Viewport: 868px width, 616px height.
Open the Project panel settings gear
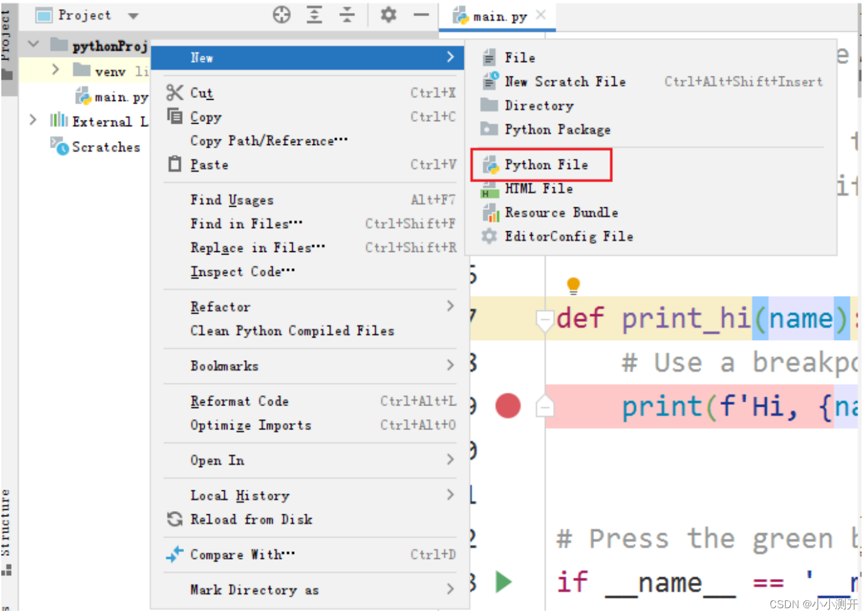point(387,14)
